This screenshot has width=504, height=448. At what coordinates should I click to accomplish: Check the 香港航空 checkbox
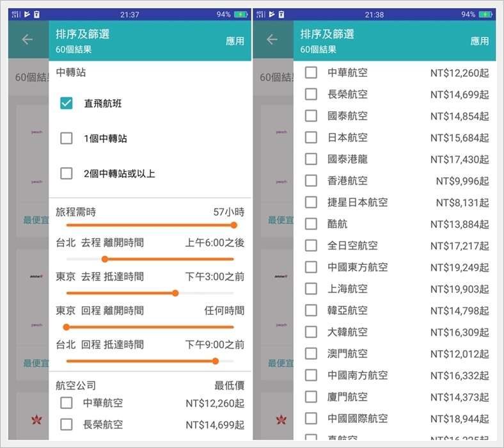click(311, 180)
